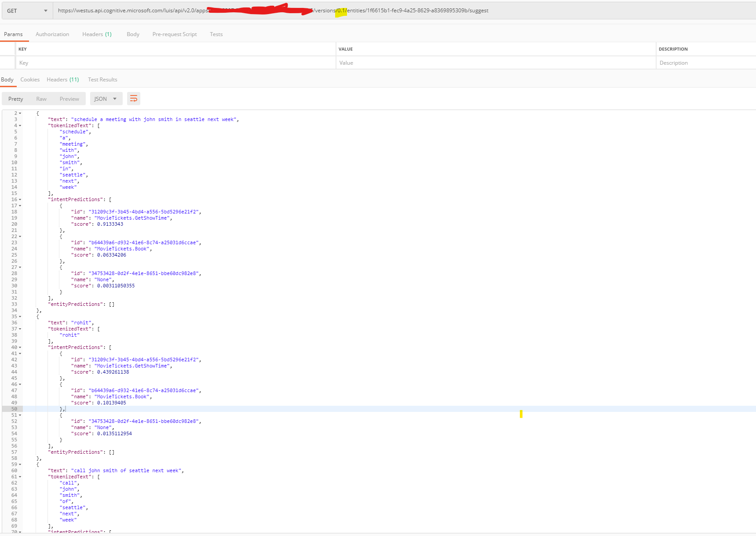Open the request Headers (1) tab
Image resolution: width=756 pixels, height=536 pixels.
tap(96, 34)
